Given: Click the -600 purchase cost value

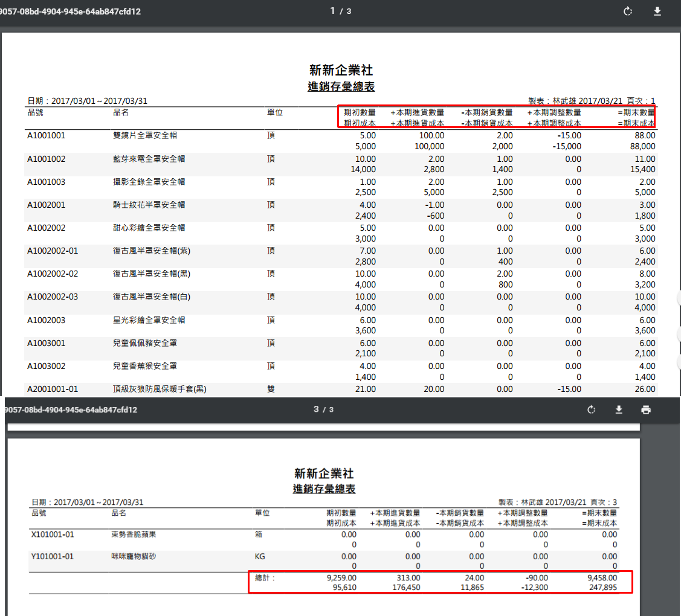Looking at the screenshot, I should (435, 216).
